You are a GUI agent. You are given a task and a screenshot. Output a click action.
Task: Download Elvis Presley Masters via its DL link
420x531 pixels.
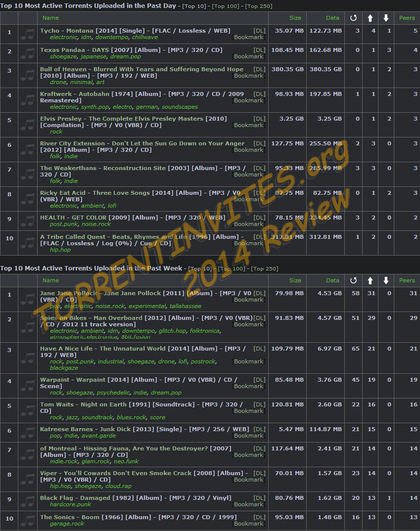pos(259,119)
